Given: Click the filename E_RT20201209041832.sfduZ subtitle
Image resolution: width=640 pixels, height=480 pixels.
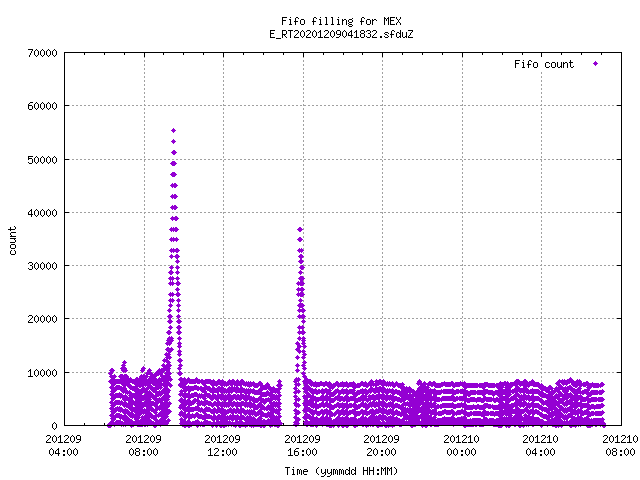Looking at the screenshot, I should tap(341, 34).
